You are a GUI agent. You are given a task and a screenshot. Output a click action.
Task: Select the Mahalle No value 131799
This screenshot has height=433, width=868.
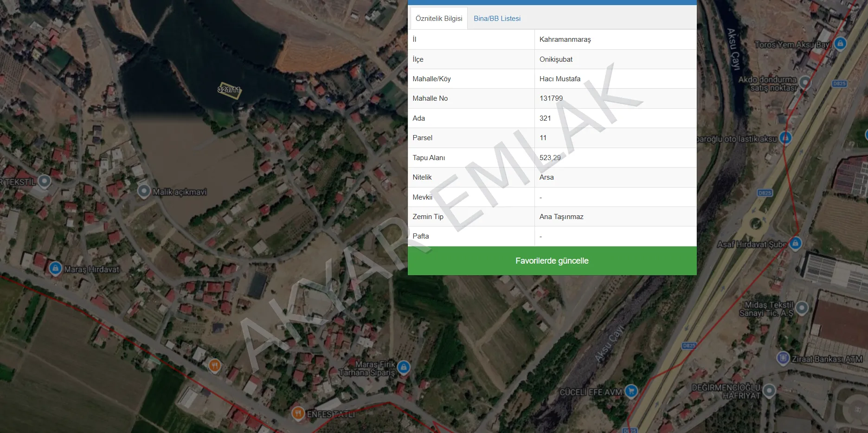point(551,98)
